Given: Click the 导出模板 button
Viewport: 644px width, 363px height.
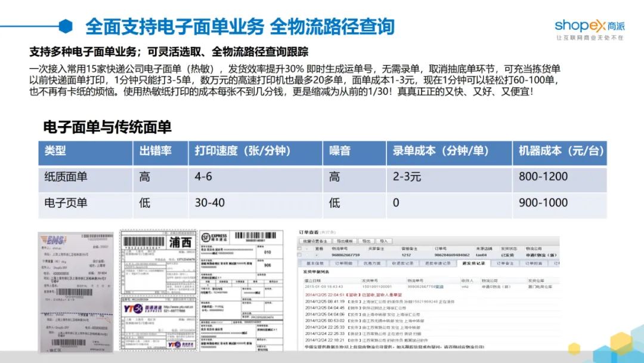Looking at the screenshot, I should [344, 241].
